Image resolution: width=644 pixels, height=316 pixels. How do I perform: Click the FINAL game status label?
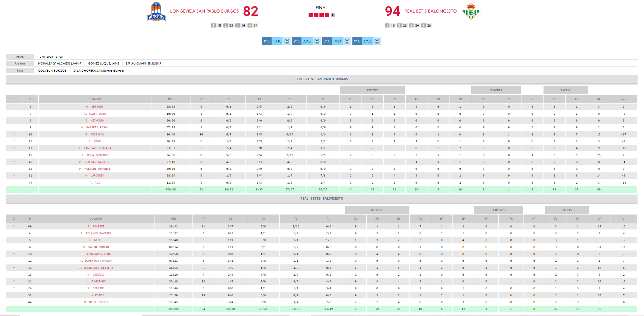[321, 7]
